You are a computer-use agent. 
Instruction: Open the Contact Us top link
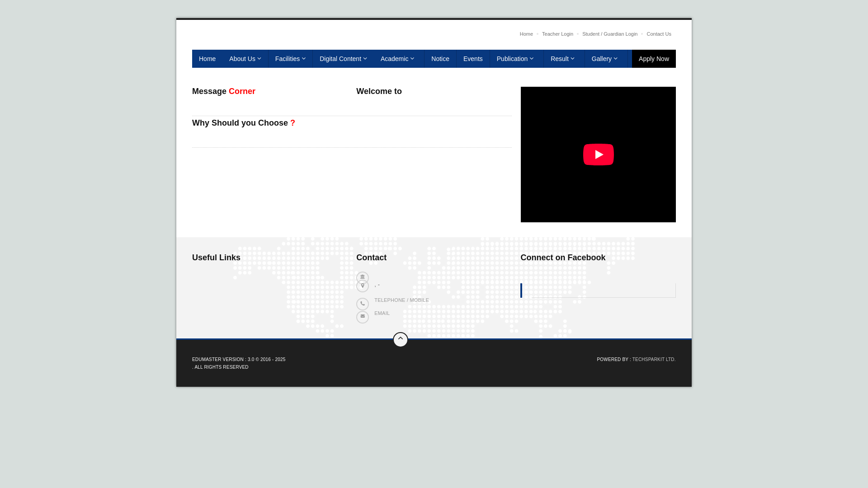(x=659, y=34)
